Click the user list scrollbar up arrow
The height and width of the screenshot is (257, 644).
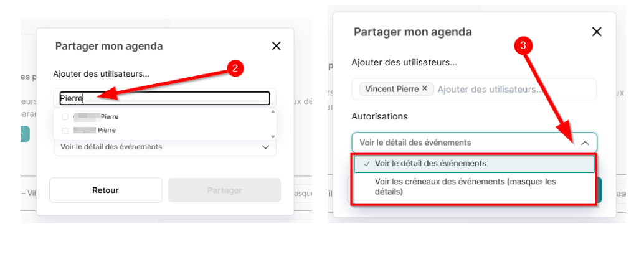coord(272,111)
